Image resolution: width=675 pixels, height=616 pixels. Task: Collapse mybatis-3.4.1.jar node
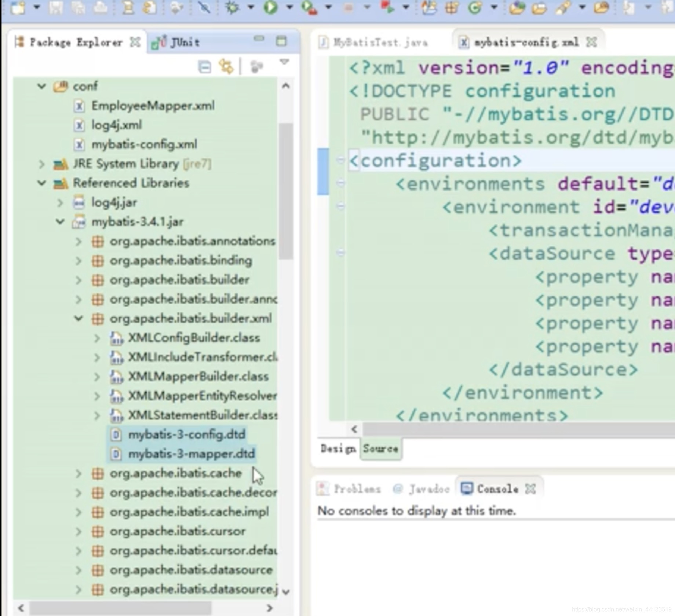pos(60,222)
